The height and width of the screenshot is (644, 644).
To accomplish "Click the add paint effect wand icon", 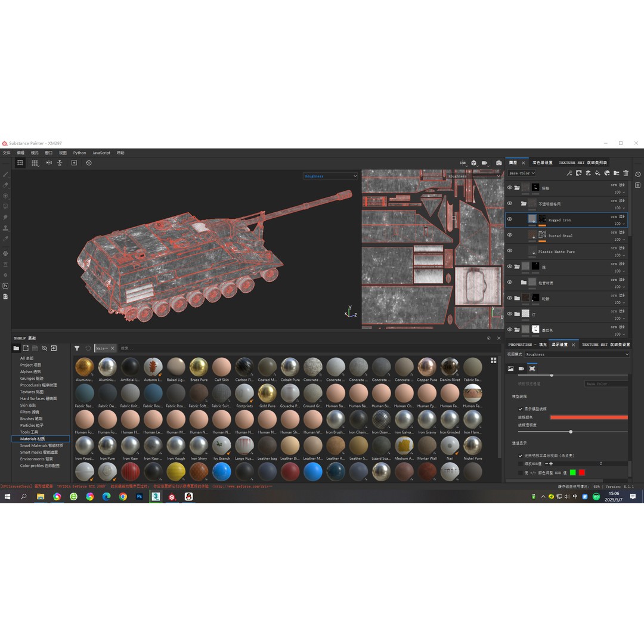I will 569,174.
